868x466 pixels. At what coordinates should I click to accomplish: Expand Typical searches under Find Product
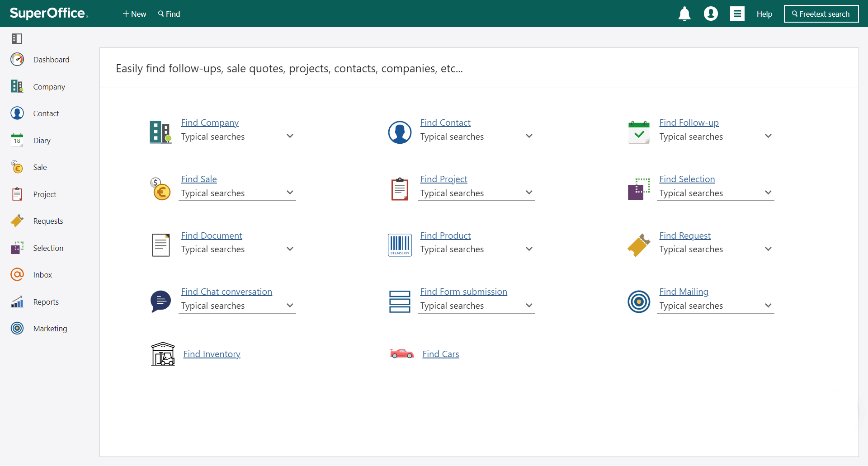tap(476, 249)
